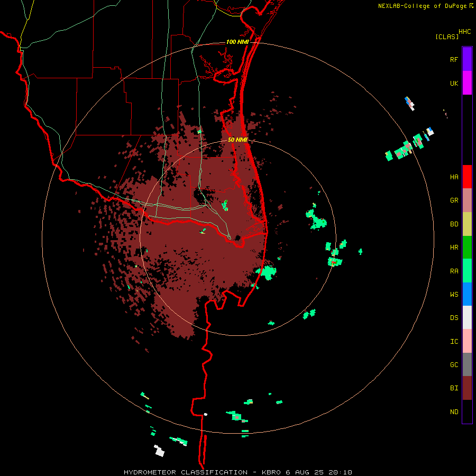Choose the WS blue legend swatch
The image size is (476, 476).
point(467,294)
